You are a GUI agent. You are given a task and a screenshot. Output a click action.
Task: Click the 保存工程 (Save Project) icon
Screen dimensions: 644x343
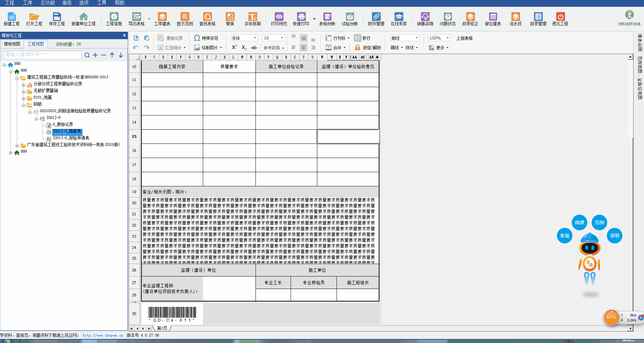(x=57, y=19)
